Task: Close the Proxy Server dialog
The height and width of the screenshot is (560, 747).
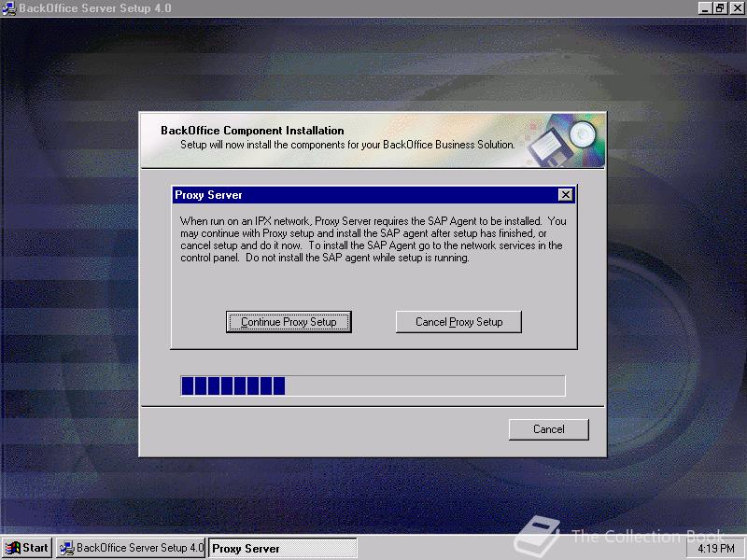Action: pyautogui.click(x=566, y=195)
